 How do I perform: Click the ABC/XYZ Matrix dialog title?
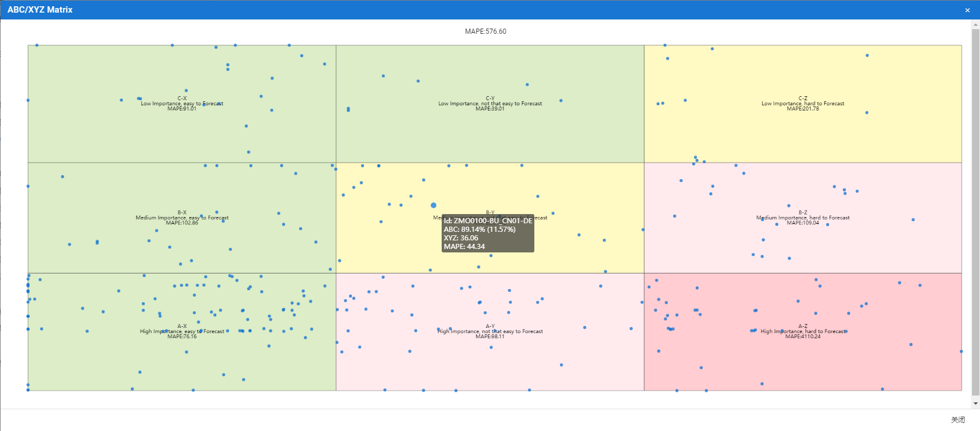pyautogui.click(x=40, y=10)
